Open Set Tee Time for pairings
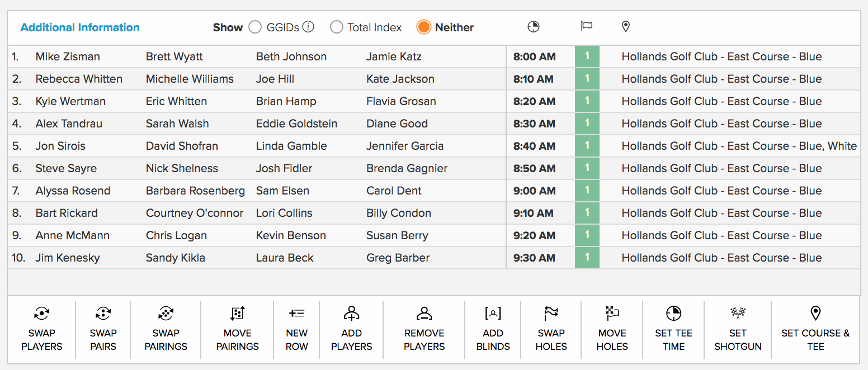This screenshot has height=370, width=868. coord(673,329)
